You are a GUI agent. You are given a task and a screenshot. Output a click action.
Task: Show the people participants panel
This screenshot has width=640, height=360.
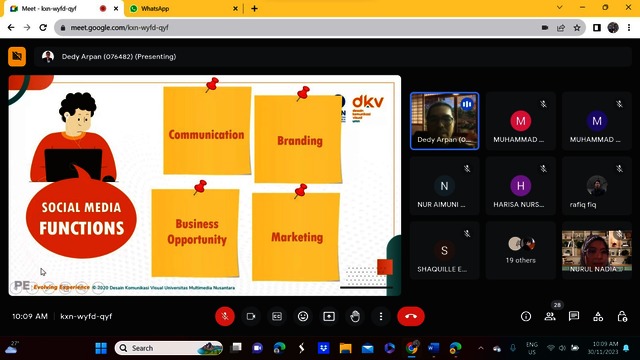tap(550, 316)
